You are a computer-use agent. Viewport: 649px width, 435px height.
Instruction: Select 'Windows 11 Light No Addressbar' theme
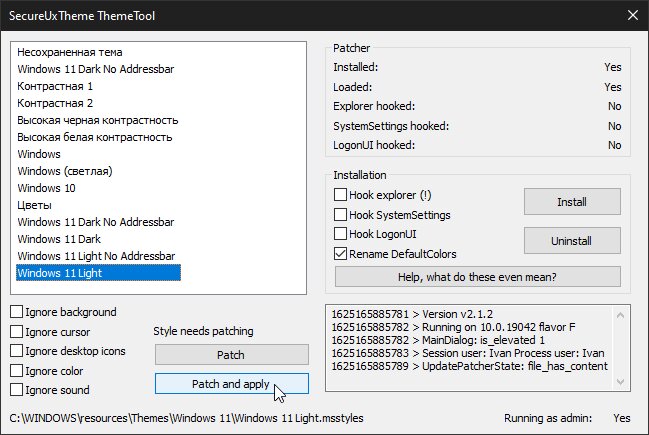coord(96,256)
